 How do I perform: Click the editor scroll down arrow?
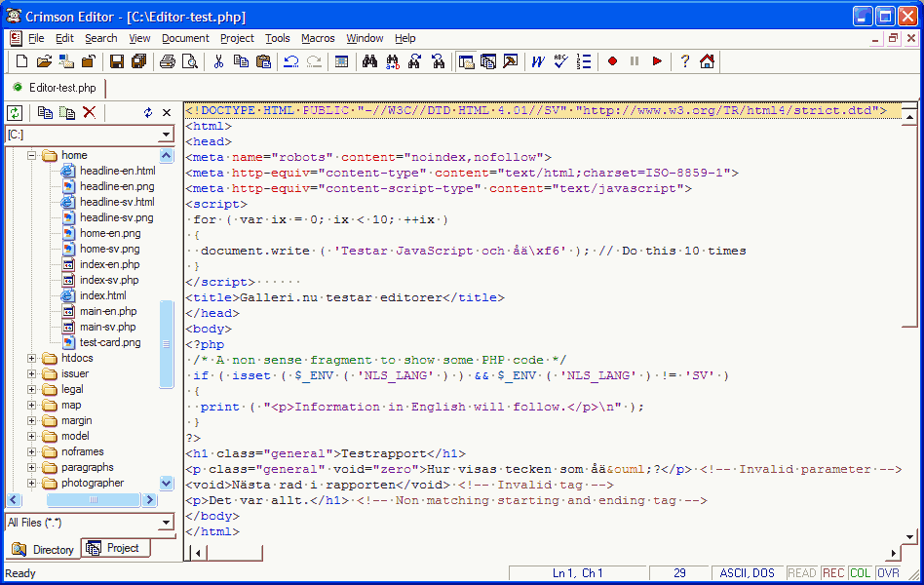[909, 536]
